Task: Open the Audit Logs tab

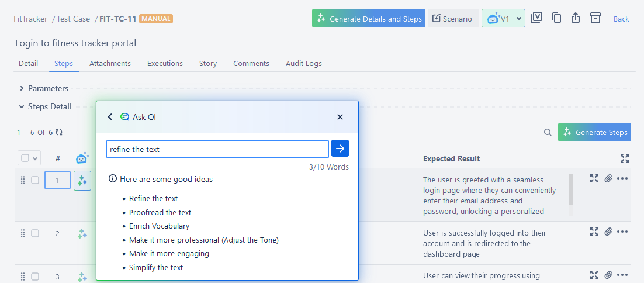Action: [303, 63]
